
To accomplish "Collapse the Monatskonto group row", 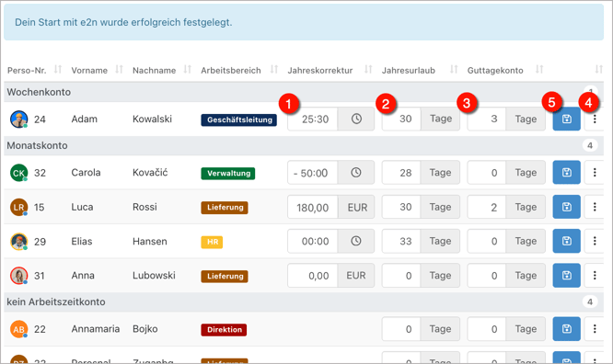I will click(304, 145).
